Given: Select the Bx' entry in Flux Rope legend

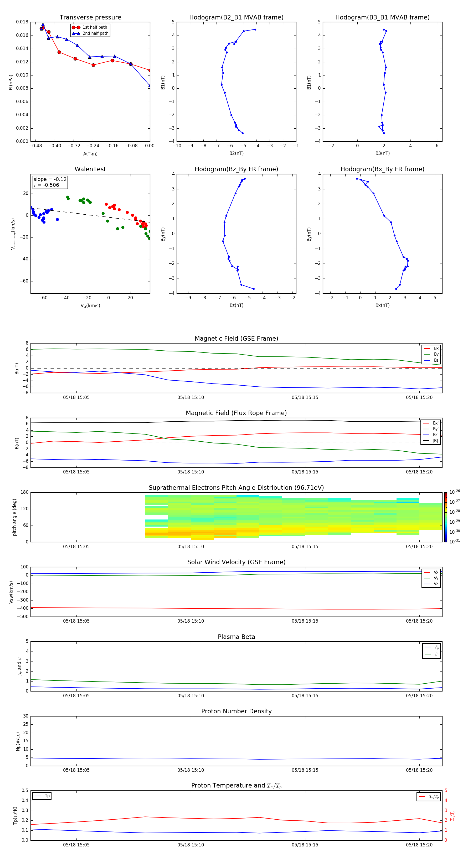Looking at the screenshot, I should tap(431, 423).
